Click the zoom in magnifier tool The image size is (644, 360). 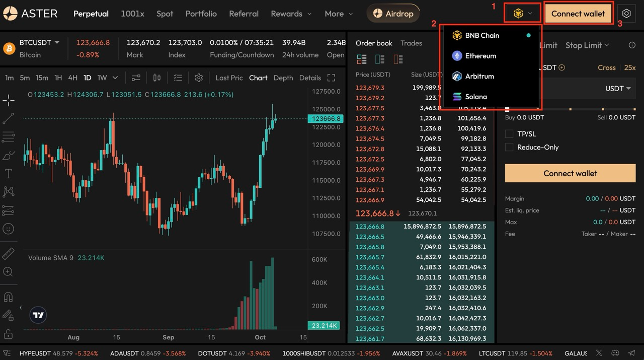pos(9,272)
